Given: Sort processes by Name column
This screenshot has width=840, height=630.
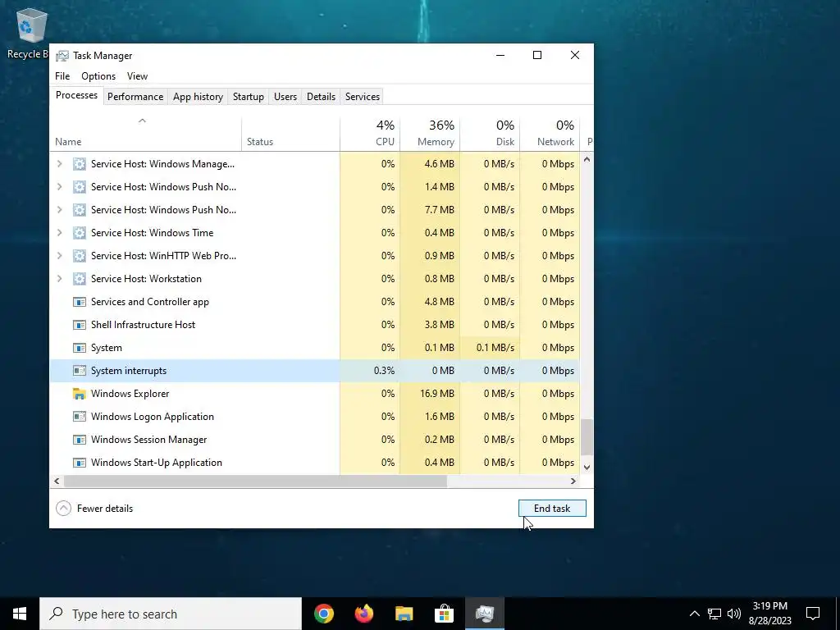Looking at the screenshot, I should click(146, 134).
